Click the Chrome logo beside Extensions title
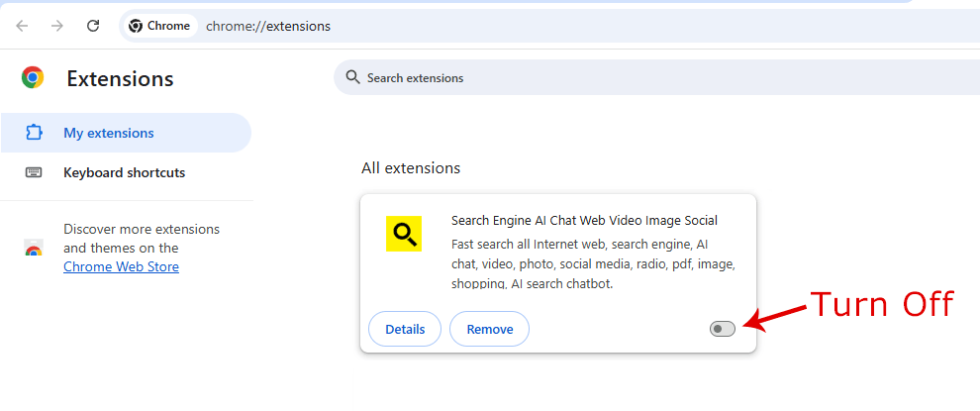The width and height of the screenshot is (980, 411). pos(33,78)
